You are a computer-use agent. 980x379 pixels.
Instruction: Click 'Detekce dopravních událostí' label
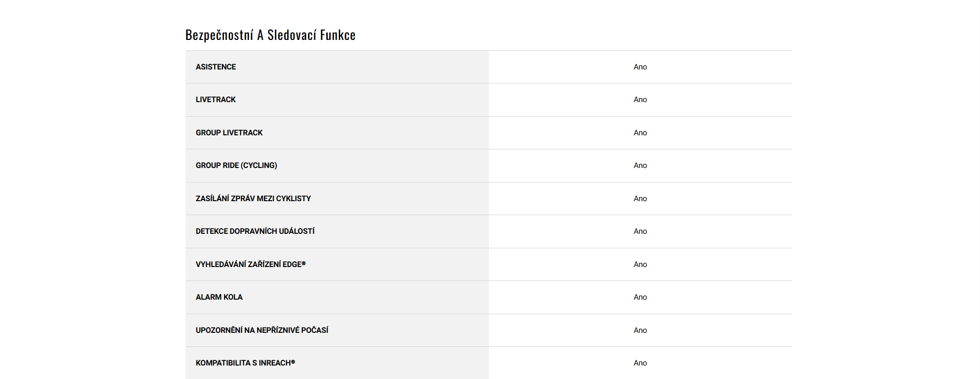255,231
